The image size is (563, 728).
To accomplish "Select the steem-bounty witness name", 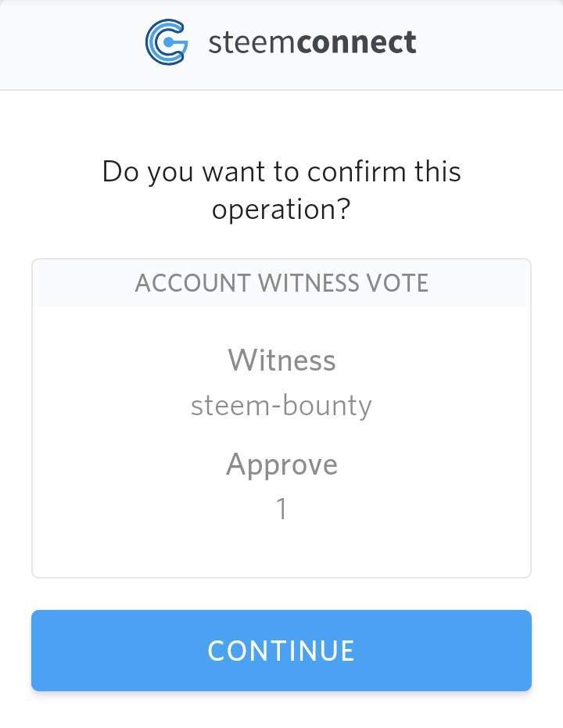I will click(x=281, y=407).
